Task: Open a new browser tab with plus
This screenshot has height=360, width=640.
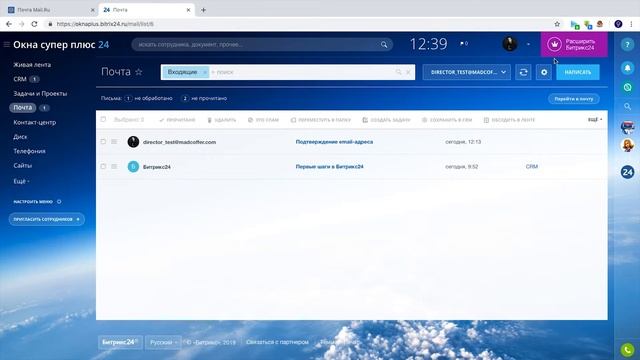Action: [203, 10]
